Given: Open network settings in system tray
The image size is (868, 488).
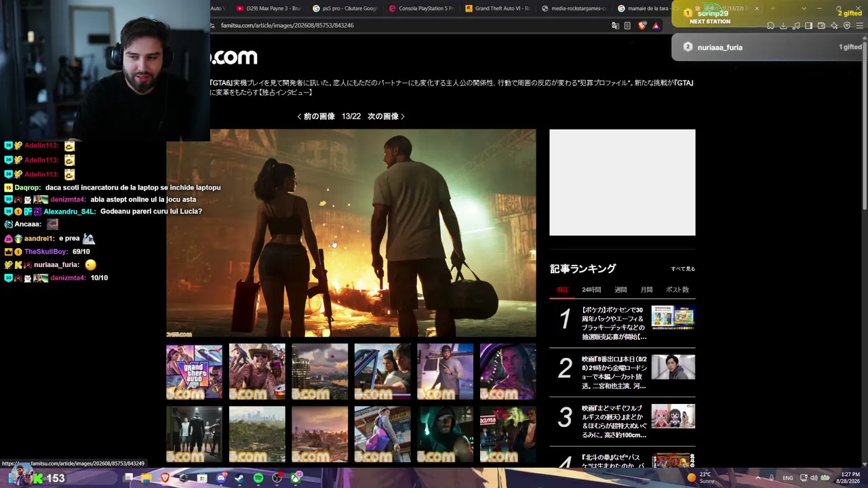Looking at the screenshot, I should click(804, 478).
